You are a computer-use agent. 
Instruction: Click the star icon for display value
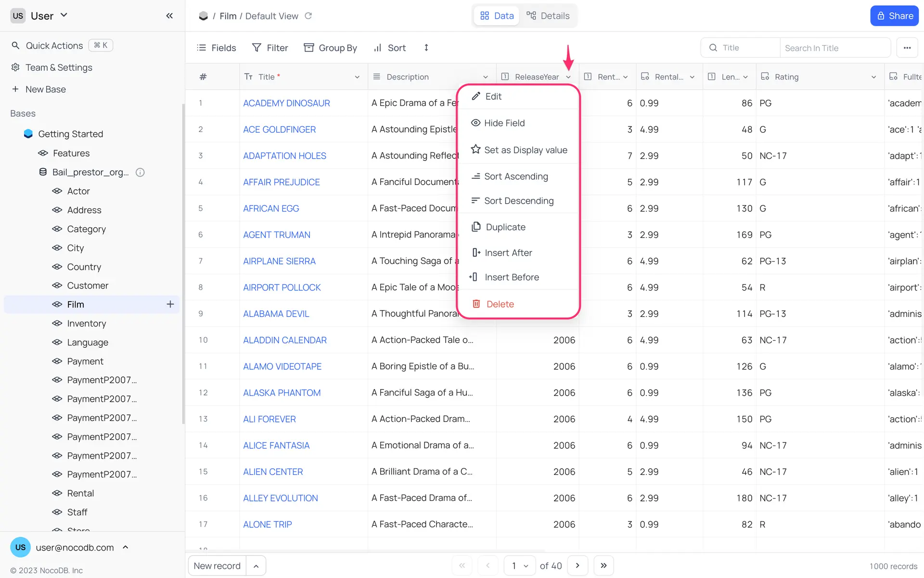click(x=475, y=149)
